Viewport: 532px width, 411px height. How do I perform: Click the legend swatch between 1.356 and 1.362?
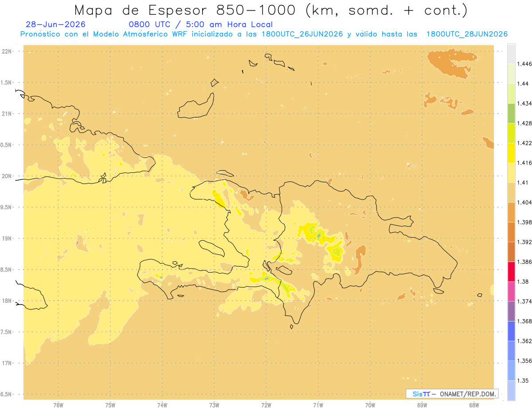click(x=511, y=350)
